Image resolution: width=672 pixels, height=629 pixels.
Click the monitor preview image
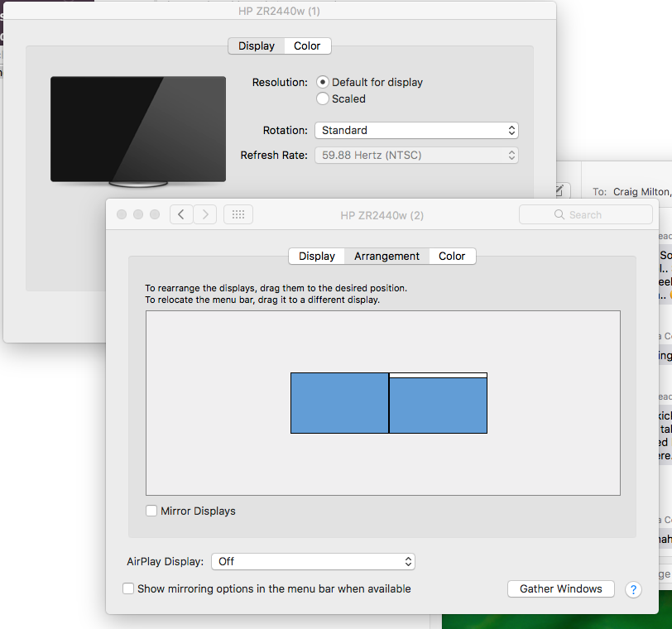[x=138, y=131]
